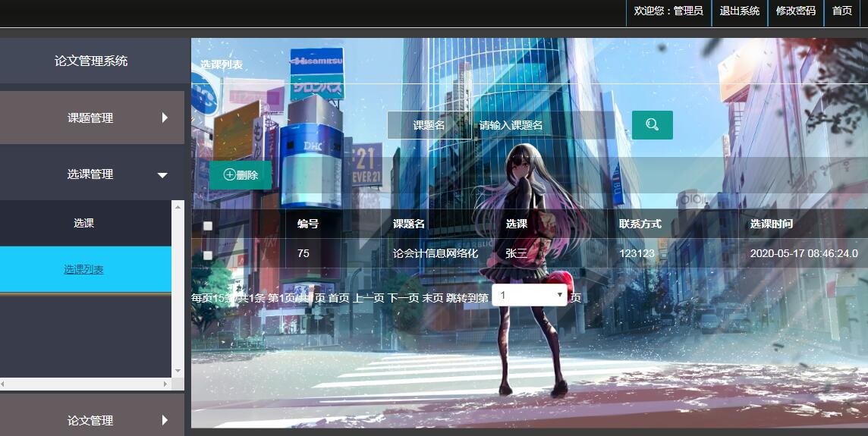Click the 选课 column header in table
The width and height of the screenshot is (868, 436).
coord(517,224)
